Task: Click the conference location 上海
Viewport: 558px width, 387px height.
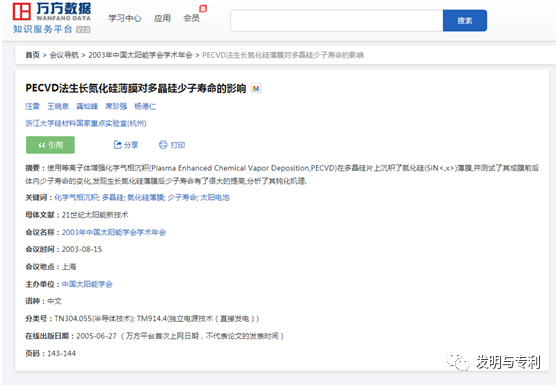Action: (69, 267)
